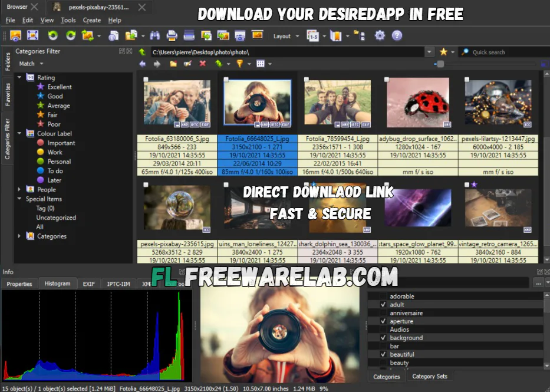This screenshot has width=550, height=392.
Task: Switch to the IPTC-IIM tab
Action: point(118,284)
